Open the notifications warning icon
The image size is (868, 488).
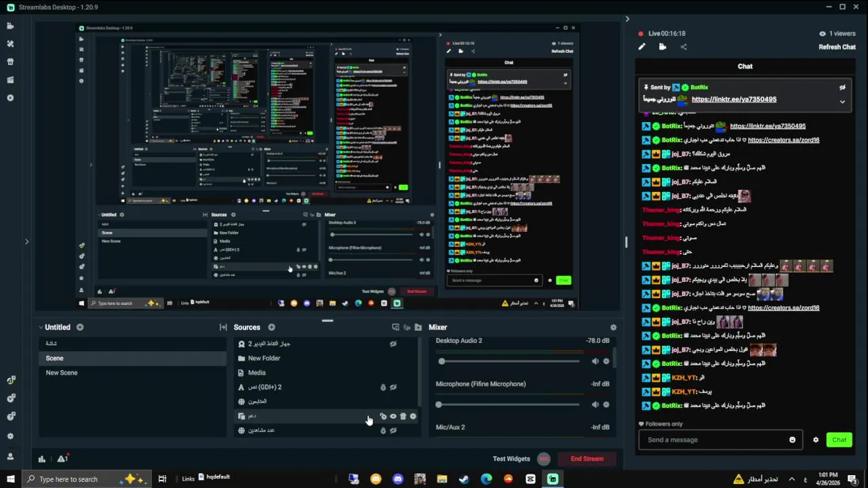(x=62, y=459)
